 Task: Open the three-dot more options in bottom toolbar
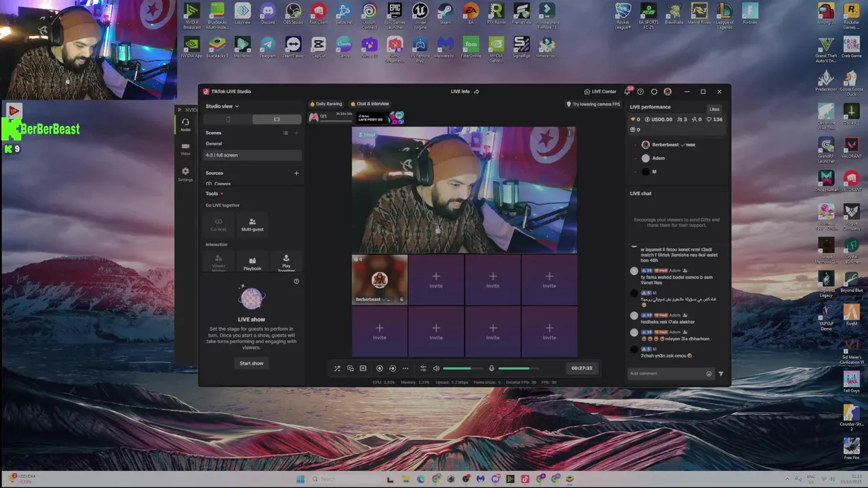tap(405, 368)
